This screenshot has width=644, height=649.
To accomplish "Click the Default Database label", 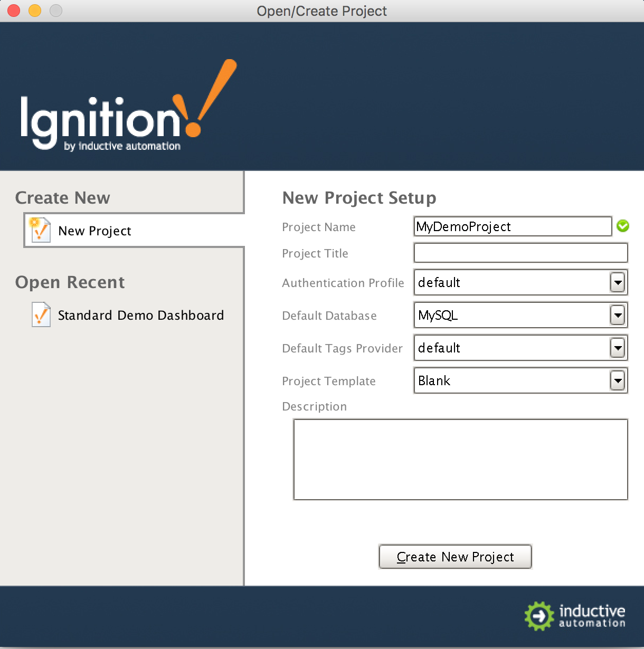I will click(x=329, y=316).
